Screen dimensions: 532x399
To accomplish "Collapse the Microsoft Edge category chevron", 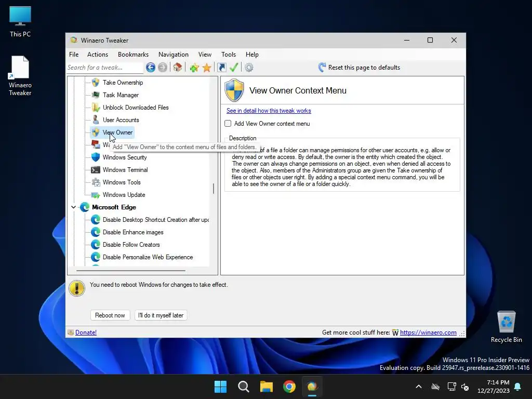I will 73,207.
